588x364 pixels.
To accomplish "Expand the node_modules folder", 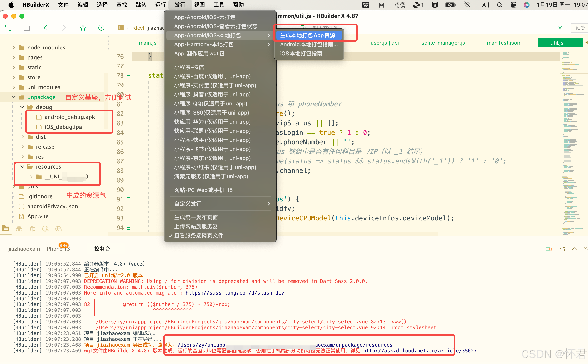I will (14, 47).
